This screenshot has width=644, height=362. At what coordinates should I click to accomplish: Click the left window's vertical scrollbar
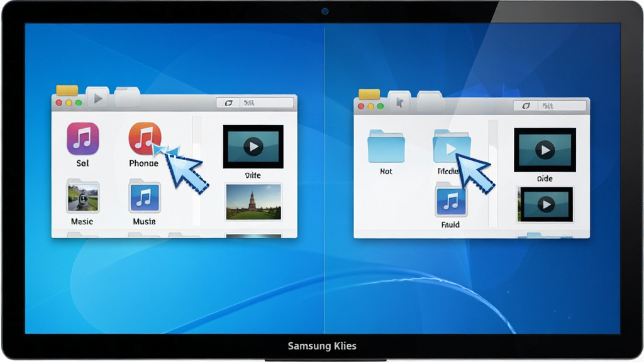pyautogui.click(x=197, y=171)
